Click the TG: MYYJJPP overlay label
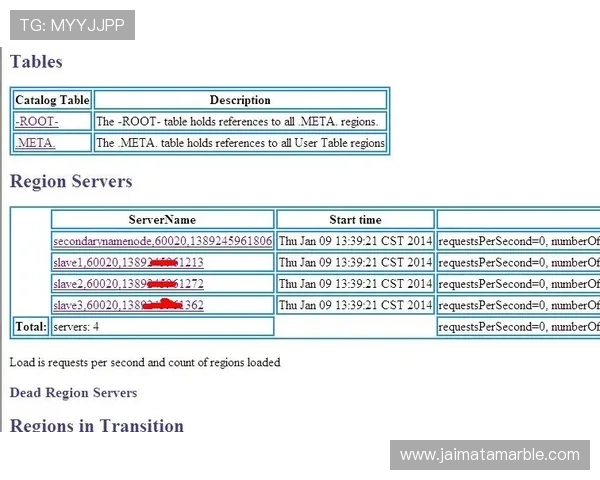Viewport: 600px width, 480px height. (x=72, y=25)
